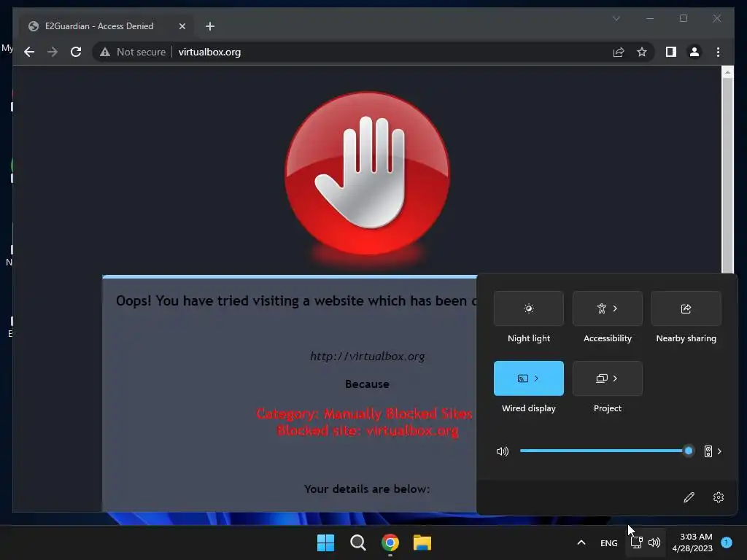
Task: Click the forward navigation arrow
Action: [53, 52]
